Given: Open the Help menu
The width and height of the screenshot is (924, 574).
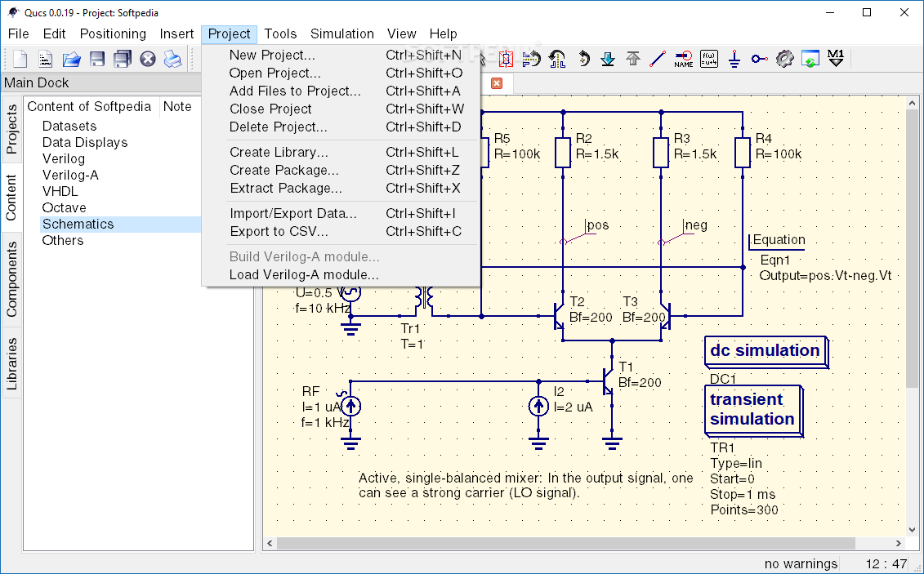Looking at the screenshot, I should (443, 33).
